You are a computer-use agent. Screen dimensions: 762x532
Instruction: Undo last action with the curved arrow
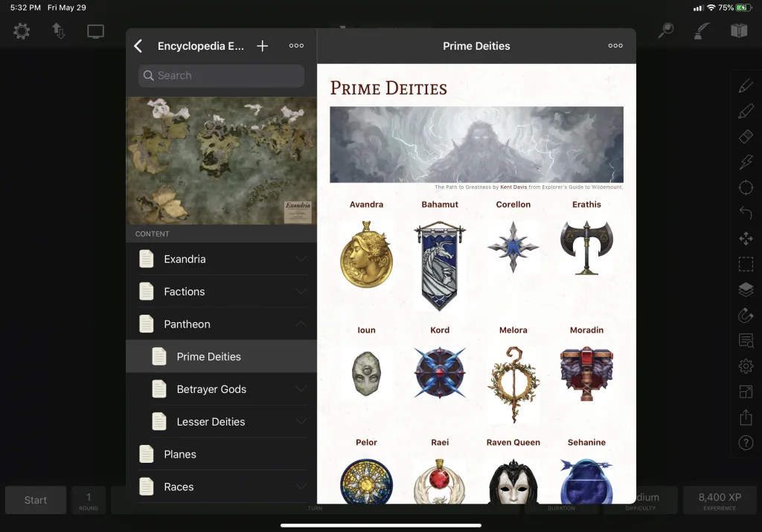(746, 213)
